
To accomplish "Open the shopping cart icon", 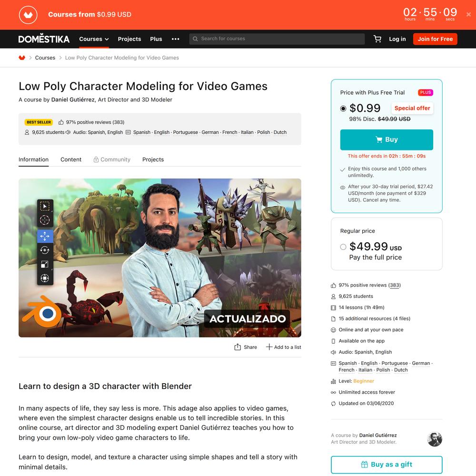I will pyautogui.click(x=377, y=39).
